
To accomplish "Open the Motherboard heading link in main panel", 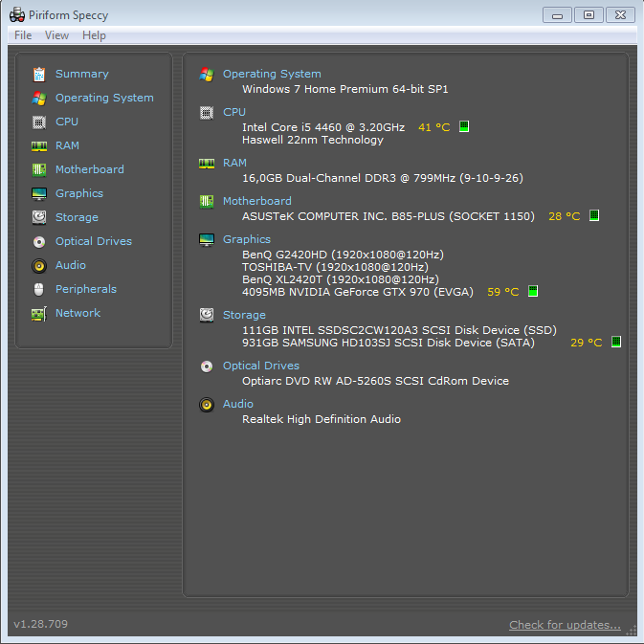I will pos(257,201).
